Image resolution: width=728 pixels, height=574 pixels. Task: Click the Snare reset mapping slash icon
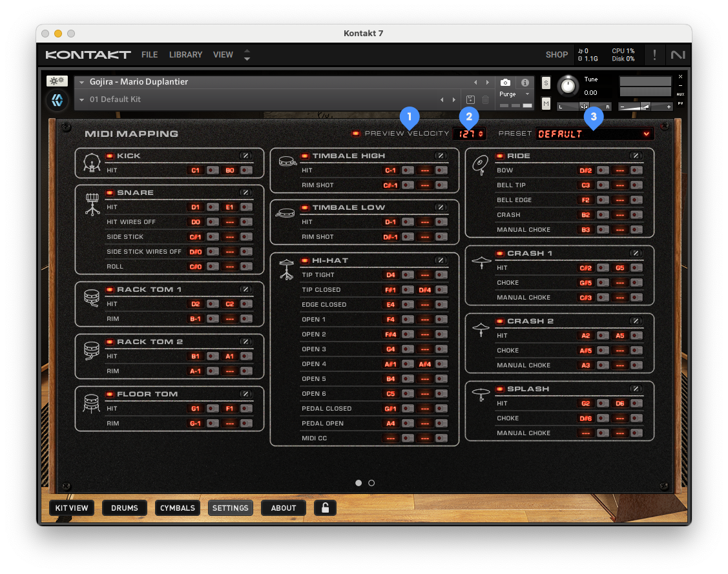point(245,192)
